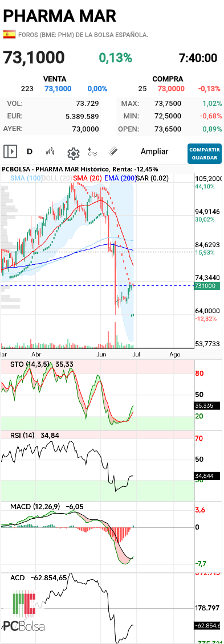Open the FOROS (BME: PHM) link

(83, 35)
